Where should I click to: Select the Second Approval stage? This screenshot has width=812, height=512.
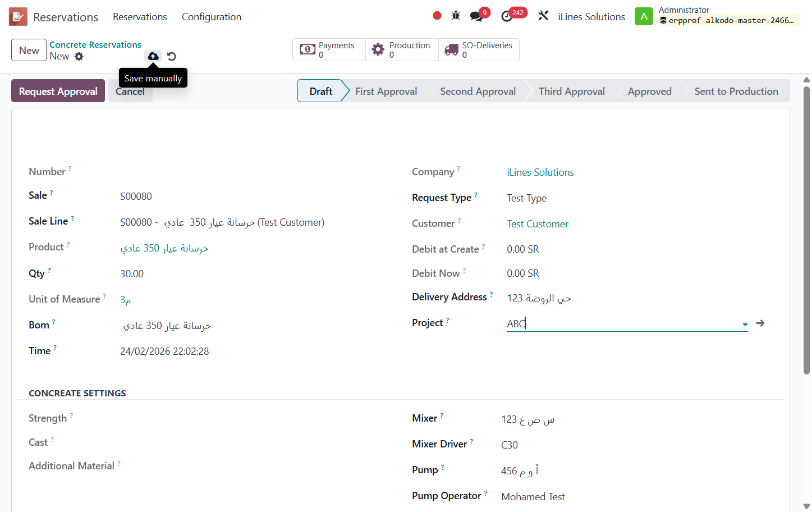[478, 91]
